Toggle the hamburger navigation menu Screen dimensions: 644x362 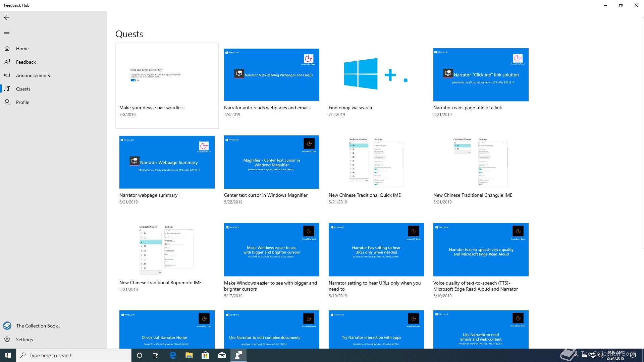click(x=7, y=33)
